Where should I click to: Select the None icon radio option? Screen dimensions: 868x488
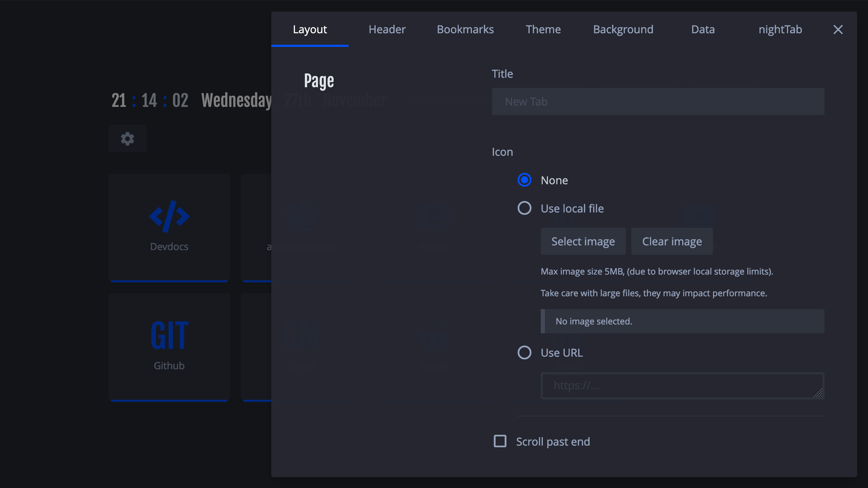coord(524,180)
